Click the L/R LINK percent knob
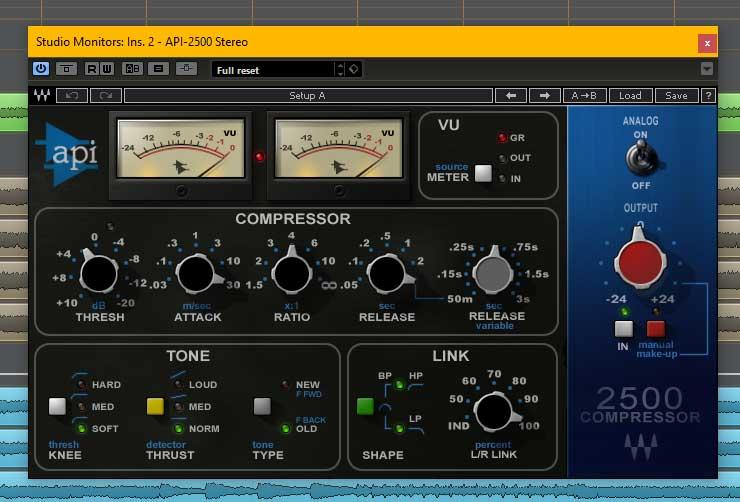This screenshot has width=740, height=502. [x=494, y=412]
